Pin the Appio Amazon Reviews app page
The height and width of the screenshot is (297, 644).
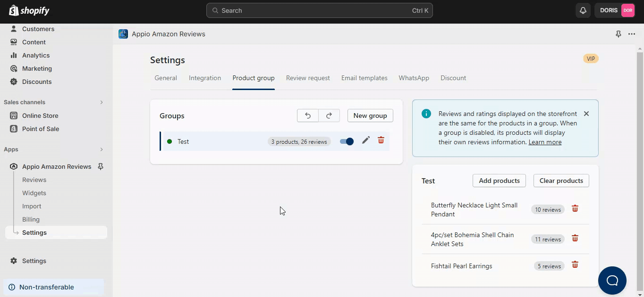tap(619, 34)
